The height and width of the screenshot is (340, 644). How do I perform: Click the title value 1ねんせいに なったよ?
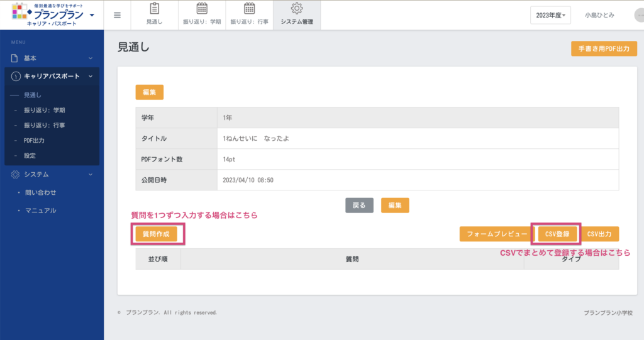click(256, 138)
